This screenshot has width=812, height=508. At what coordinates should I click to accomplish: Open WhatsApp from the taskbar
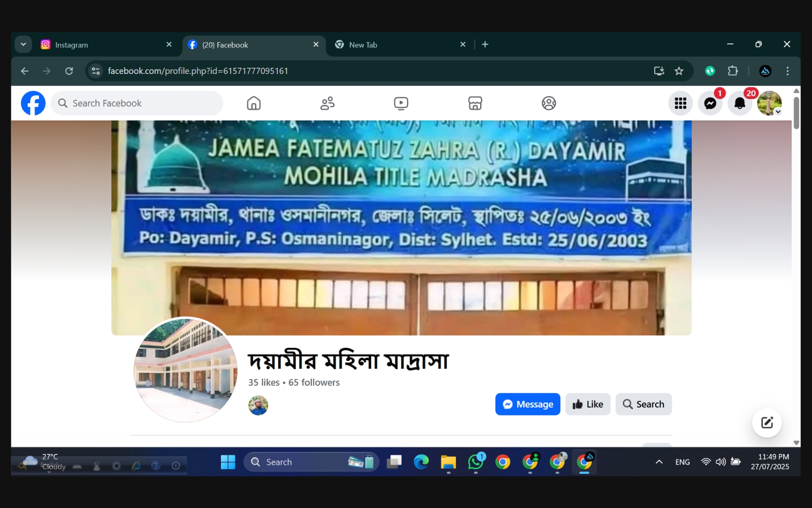[x=475, y=462]
